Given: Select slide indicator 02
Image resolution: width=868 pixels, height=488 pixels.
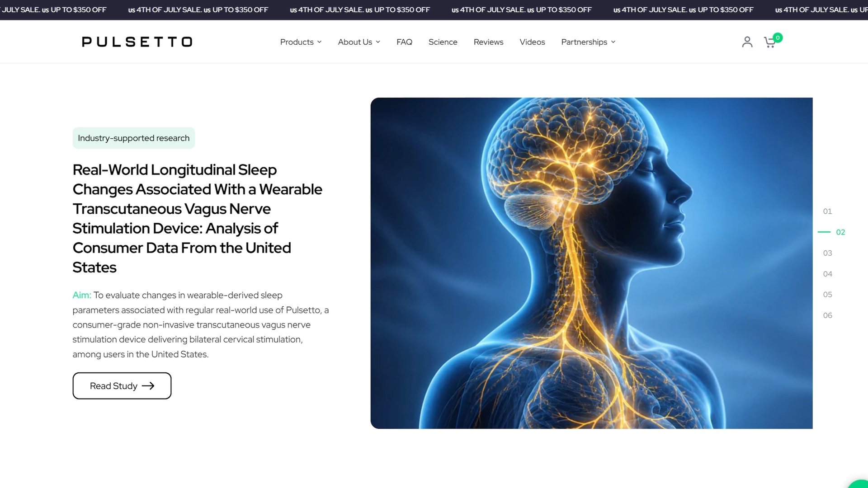Looking at the screenshot, I should pyautogui.click(x=840, y=232).
